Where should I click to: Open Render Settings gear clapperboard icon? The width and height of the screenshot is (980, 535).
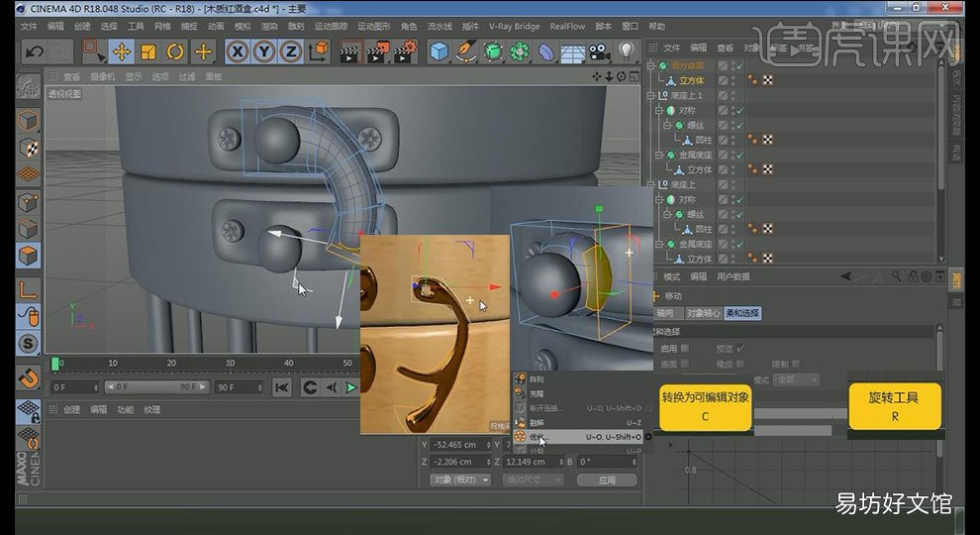(x=405, y=52)
